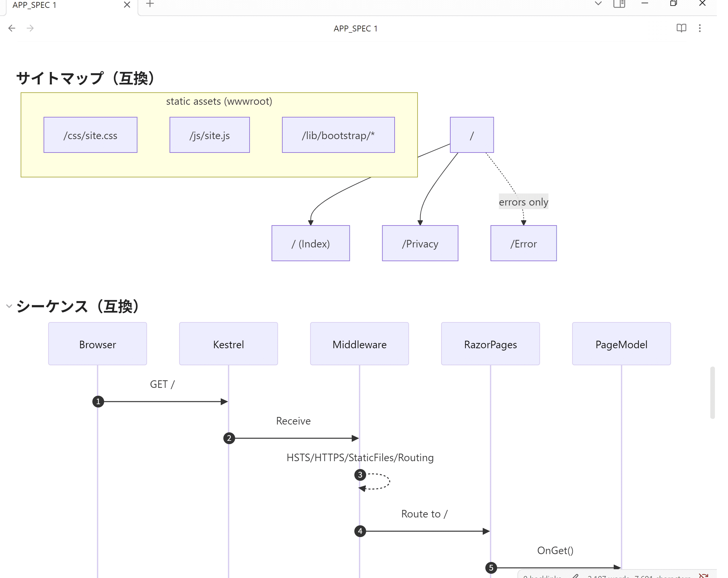
Task: Click the Middleware participant box
Action: click(x=359, y=344)
